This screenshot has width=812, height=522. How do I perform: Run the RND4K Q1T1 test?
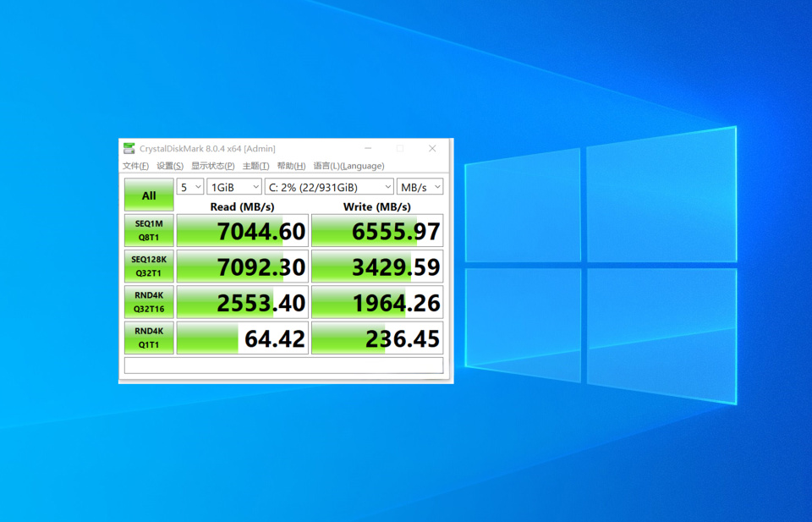[x=149, y=338]
